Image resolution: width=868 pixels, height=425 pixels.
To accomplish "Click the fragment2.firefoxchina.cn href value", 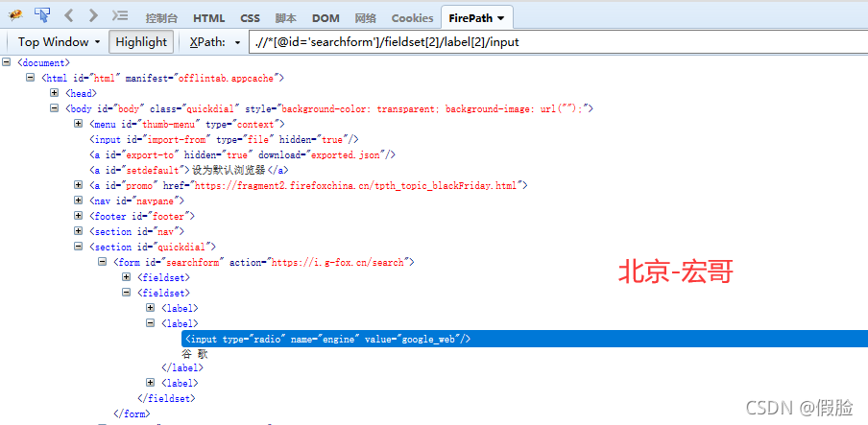I will point(355,185).
